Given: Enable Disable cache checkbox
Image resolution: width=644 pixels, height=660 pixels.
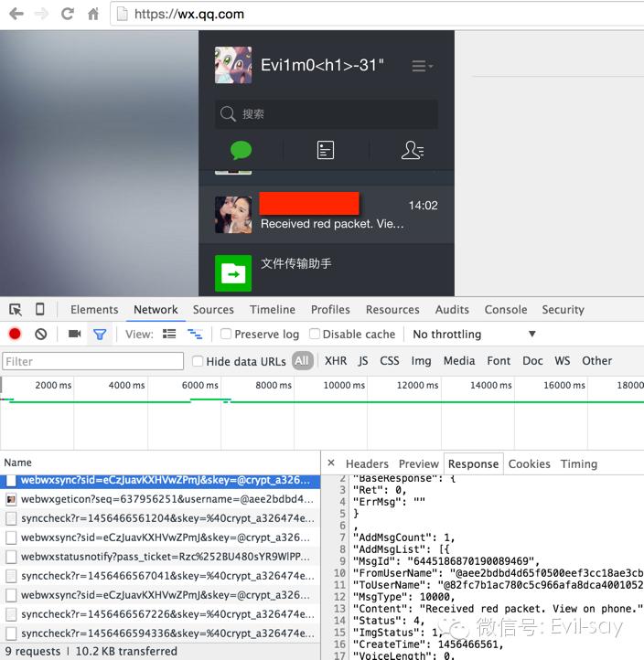Looking at the screenshot, I should pyautogui.click(x=315, y=334).
